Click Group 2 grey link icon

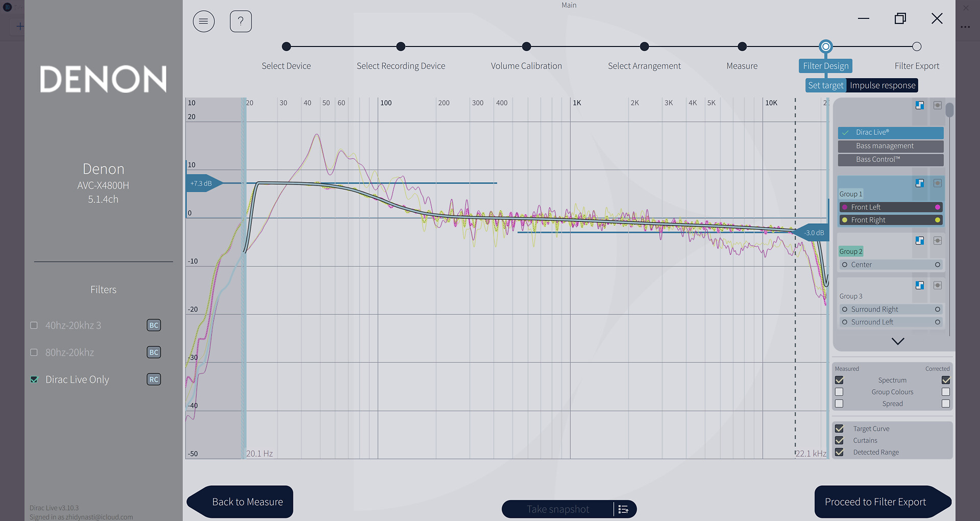[x=938, y=241]
